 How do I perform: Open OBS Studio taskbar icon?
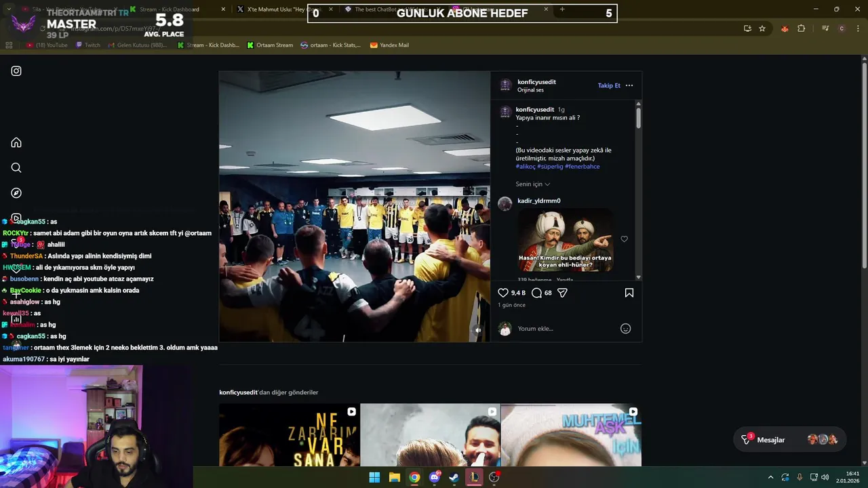494,477
